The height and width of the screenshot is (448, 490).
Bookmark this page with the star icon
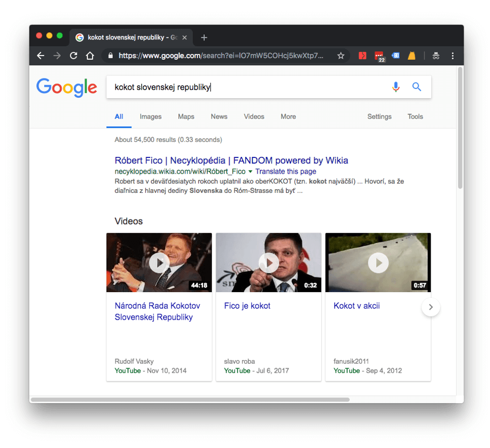(x=341, y=56)
